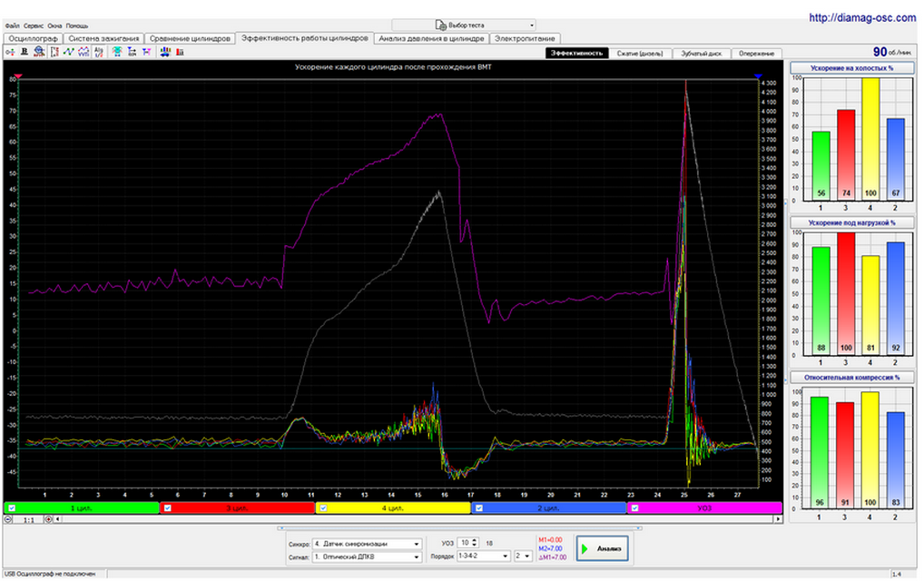924x581 pixels.
Task: Click the 'Относительная компрессия %' panel header
Action: (x=851, y=377)
